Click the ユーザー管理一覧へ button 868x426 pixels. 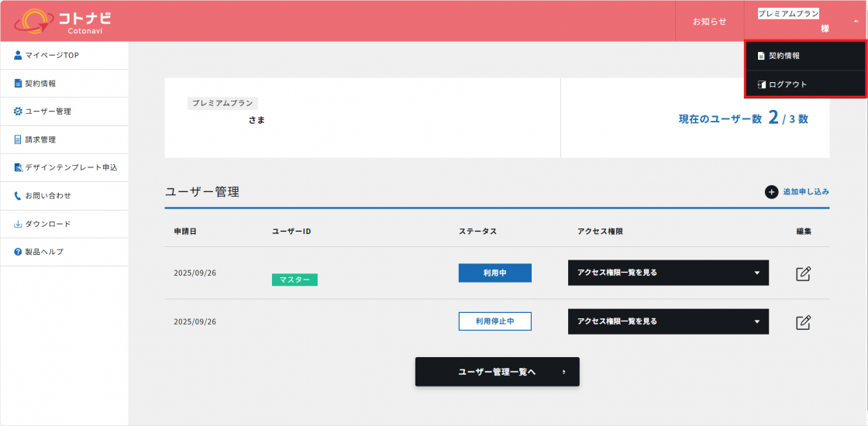click(x=497, y=372)
